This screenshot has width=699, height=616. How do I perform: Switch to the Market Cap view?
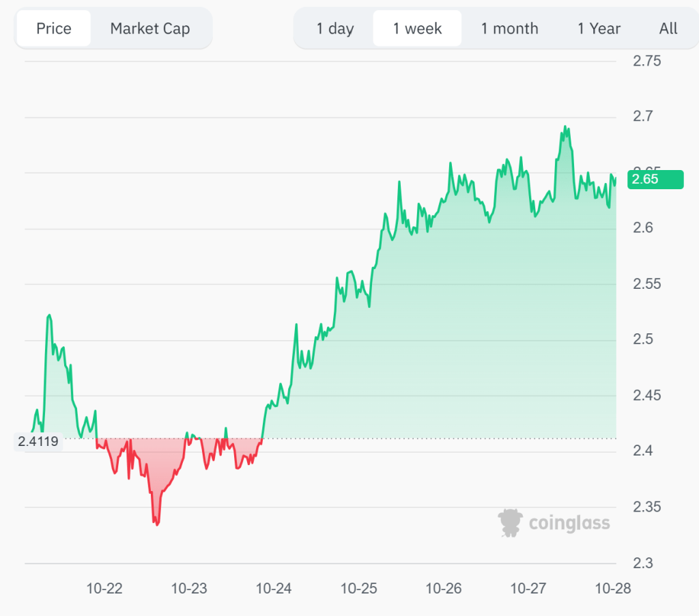(x=149, y=28)
